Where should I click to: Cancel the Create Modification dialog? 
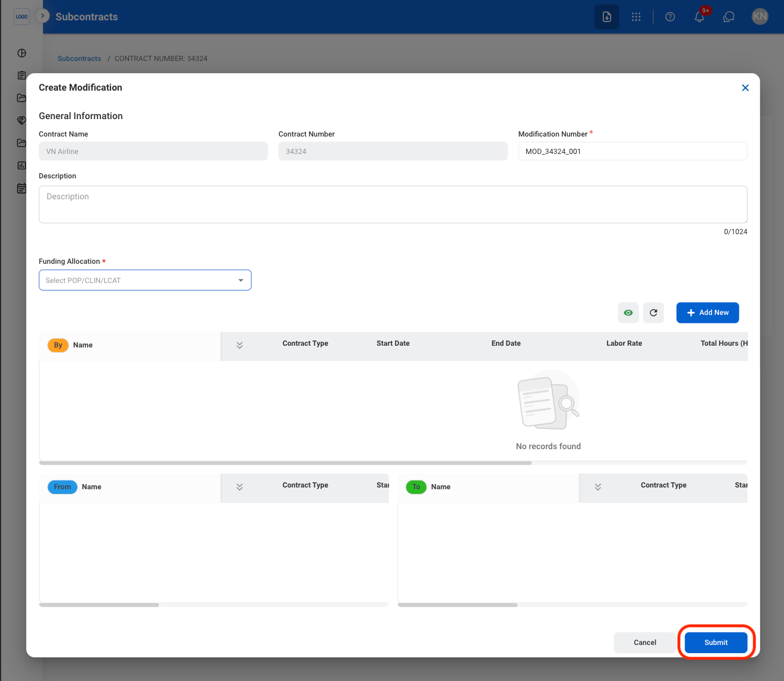coord(645,643)
